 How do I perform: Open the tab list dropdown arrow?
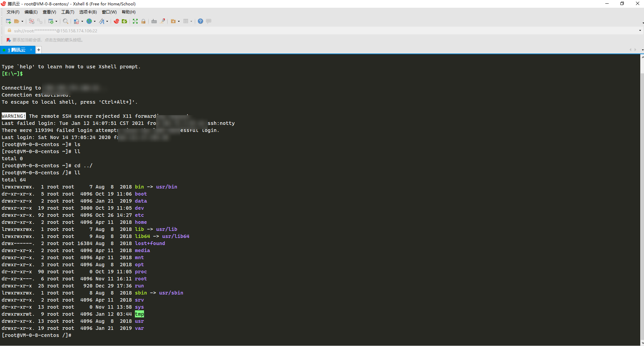642,50
